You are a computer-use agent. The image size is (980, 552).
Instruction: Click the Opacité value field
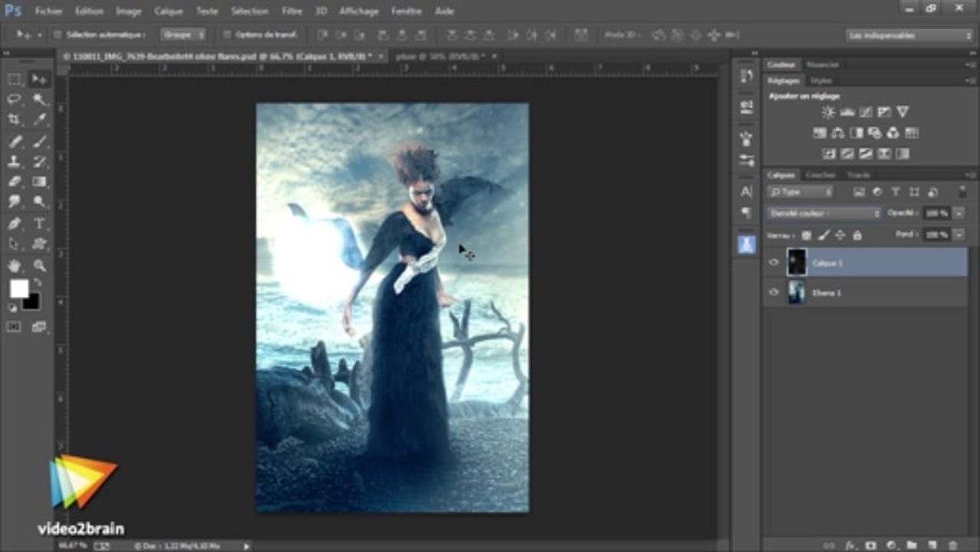click(936, 213)
